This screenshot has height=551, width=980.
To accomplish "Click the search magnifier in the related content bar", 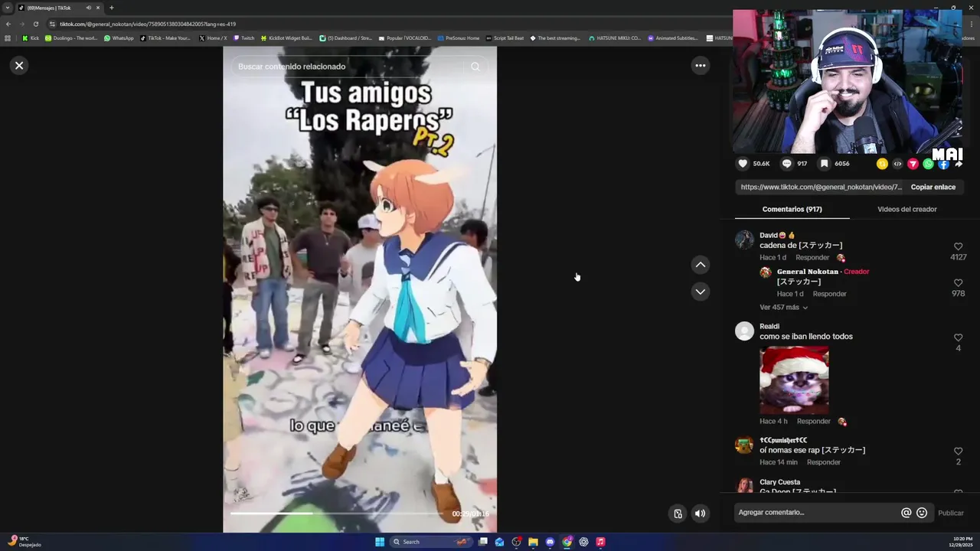I will 475,67.
